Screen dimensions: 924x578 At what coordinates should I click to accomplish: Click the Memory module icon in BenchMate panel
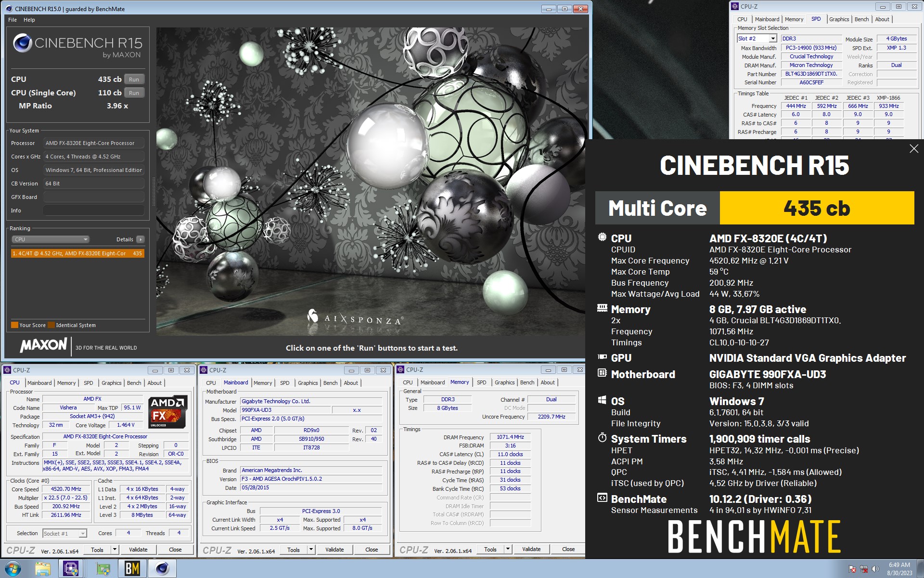[x=602, y=308]
